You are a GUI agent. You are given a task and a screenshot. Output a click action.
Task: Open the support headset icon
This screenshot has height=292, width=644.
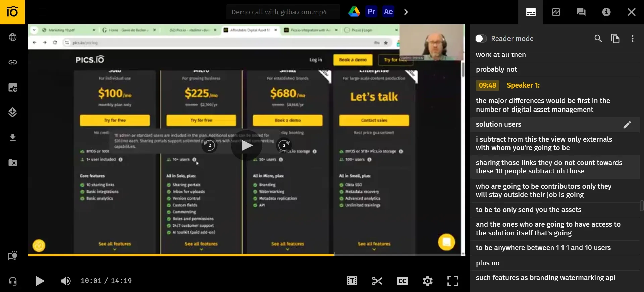[13, 281]
